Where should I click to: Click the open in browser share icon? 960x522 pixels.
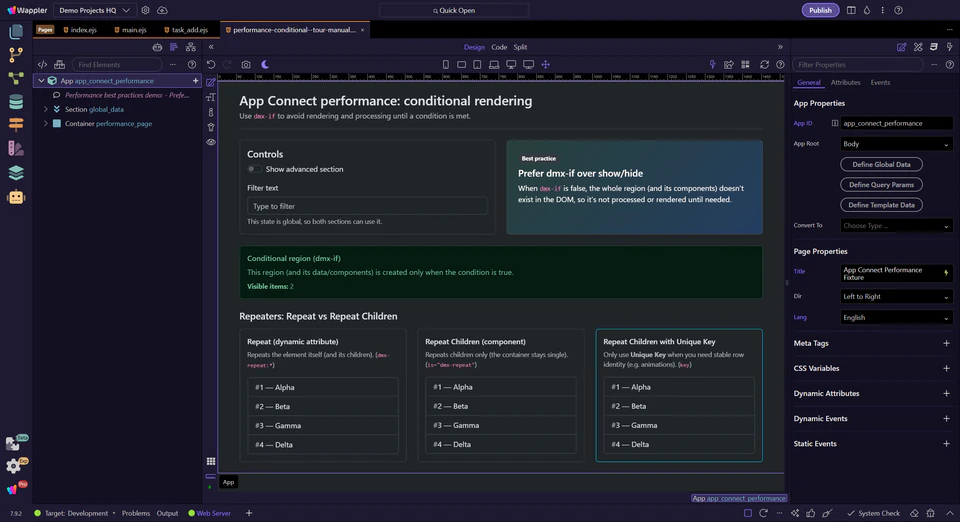coord(729,64)
